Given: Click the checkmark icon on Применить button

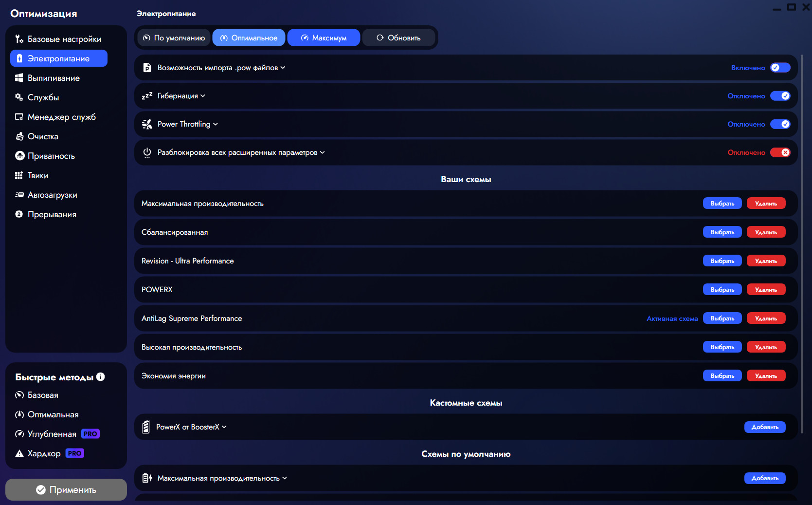Looking at the screenshot, I should point(41,490).
